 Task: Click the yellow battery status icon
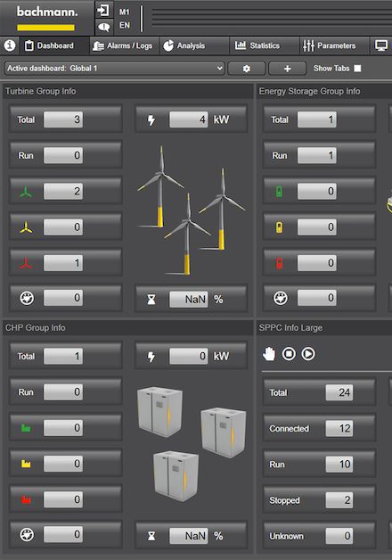click(279, 227)
